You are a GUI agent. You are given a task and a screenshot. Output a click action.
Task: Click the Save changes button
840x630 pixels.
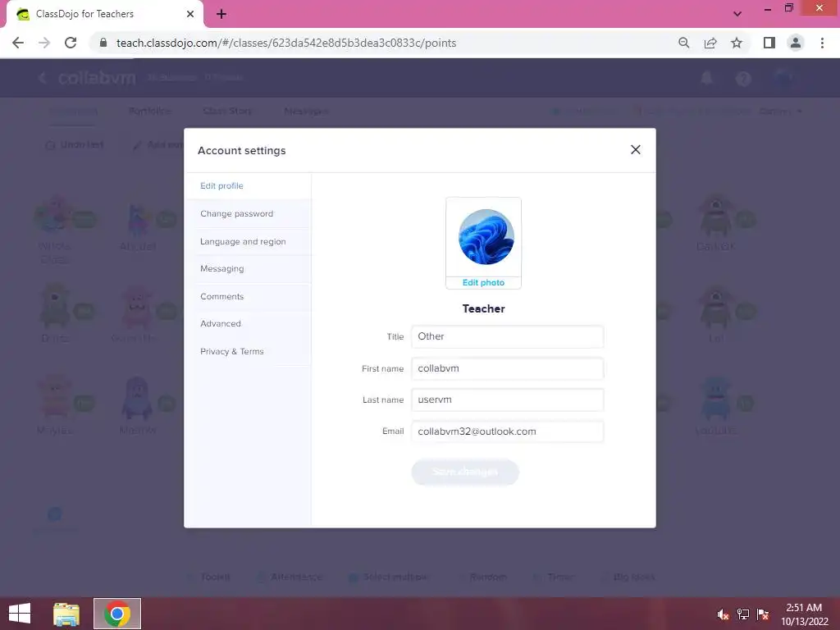point(465,472)
